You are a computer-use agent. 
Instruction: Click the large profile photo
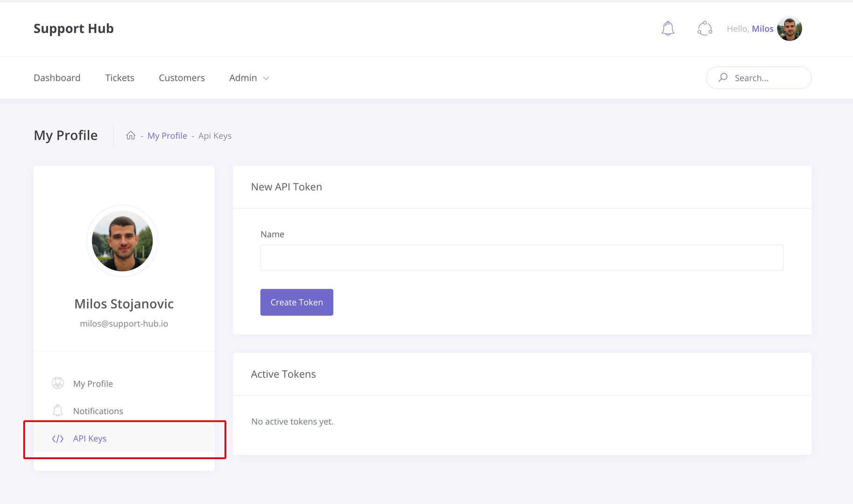click(122, 241)
